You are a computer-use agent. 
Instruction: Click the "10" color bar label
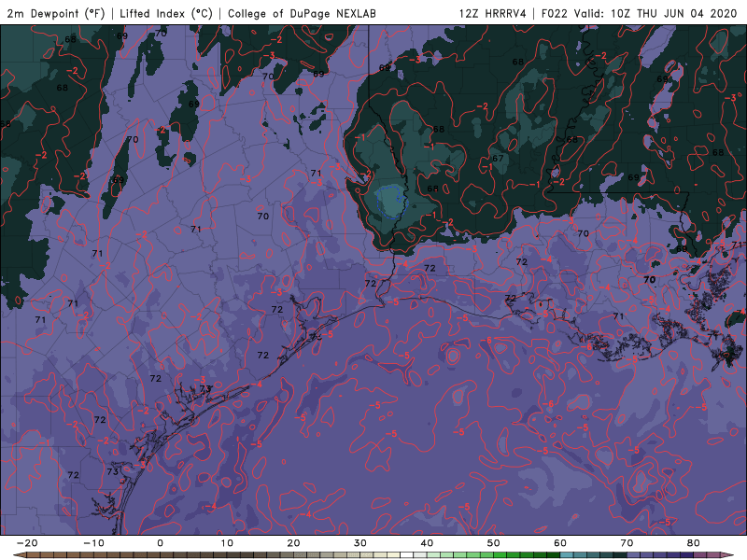coord(227,543)
